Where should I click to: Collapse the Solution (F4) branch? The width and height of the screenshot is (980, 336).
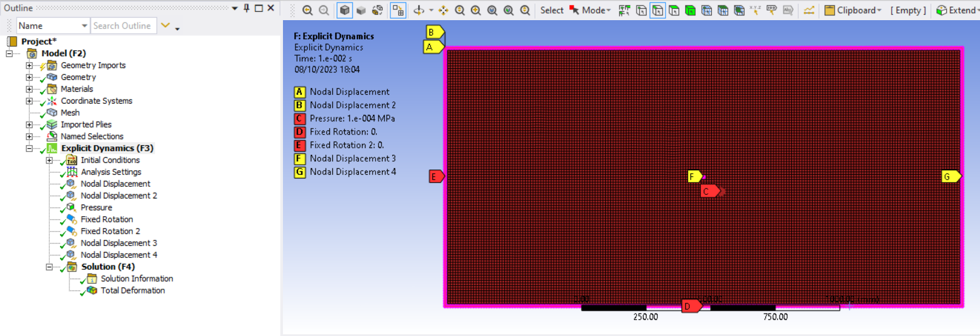click(49, 267)
